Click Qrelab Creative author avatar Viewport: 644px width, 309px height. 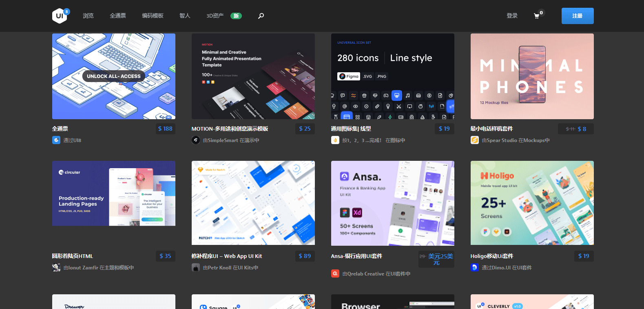[335, 273]
